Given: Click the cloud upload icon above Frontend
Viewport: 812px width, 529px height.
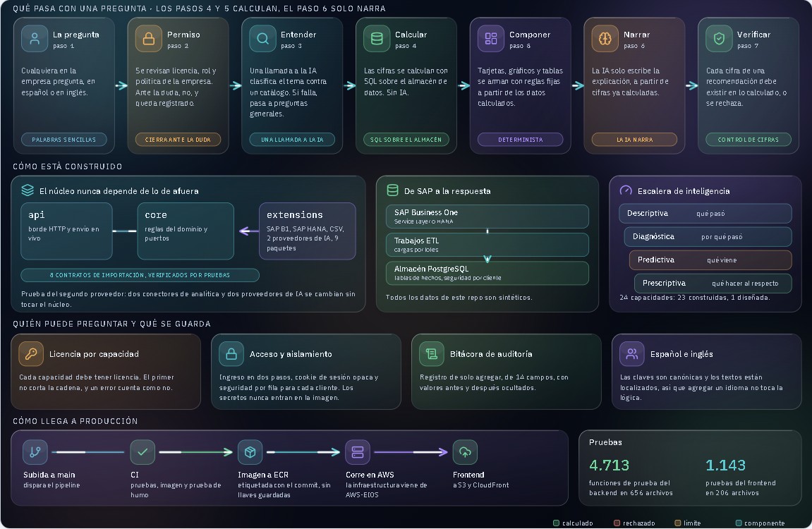Looking at the screenshot, I should [465, 452].
